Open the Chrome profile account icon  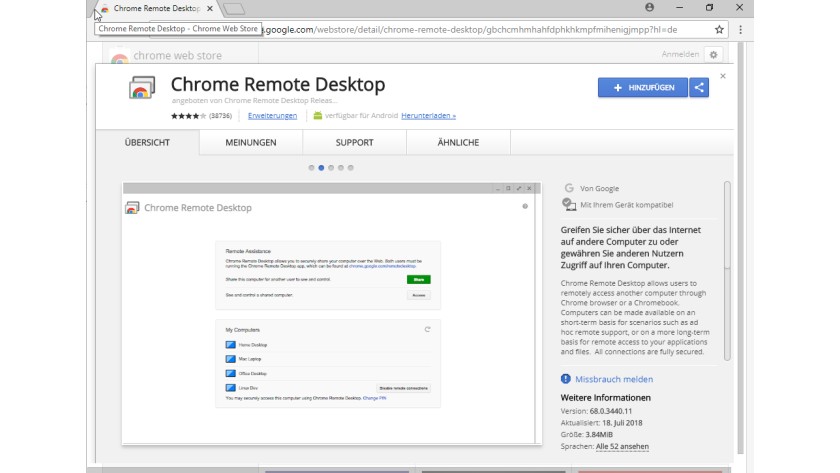click(649, 7)
